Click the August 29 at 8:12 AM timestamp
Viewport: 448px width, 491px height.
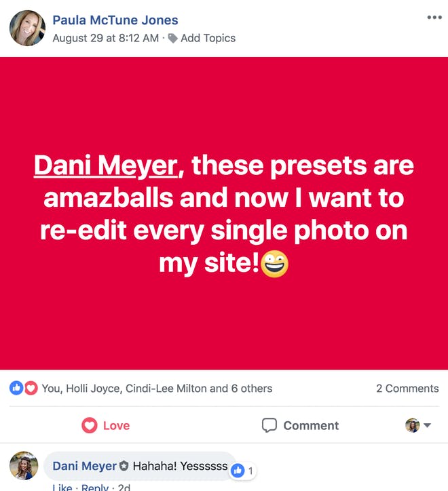pos(106,38)
